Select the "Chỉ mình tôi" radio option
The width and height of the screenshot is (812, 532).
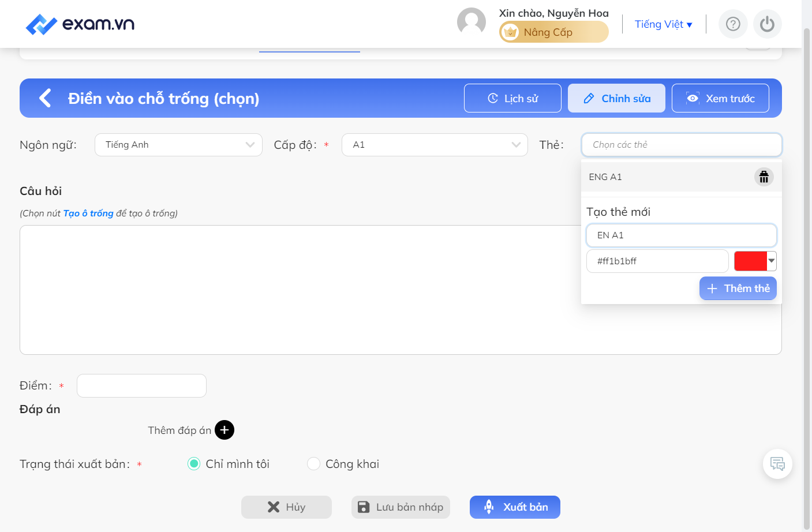(194, 464)
